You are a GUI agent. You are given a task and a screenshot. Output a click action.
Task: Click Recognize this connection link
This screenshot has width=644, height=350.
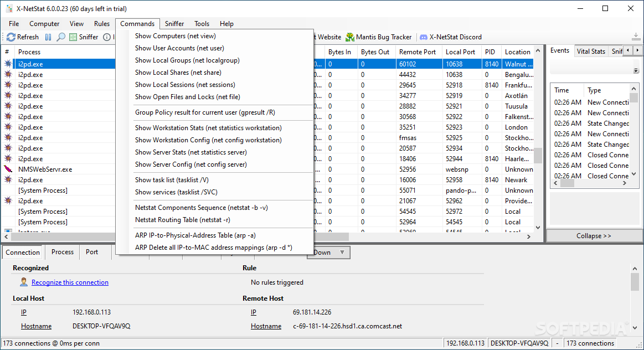coord(70,282)
